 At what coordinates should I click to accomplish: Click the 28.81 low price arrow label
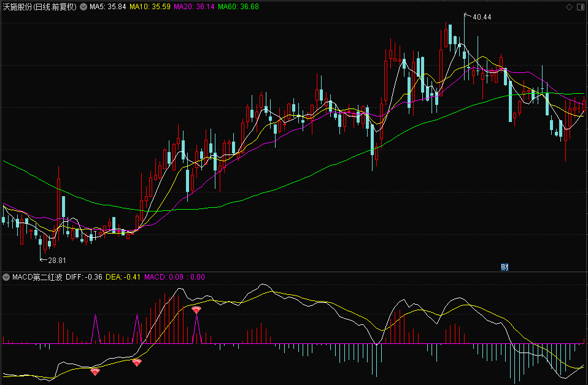point(56,260)
